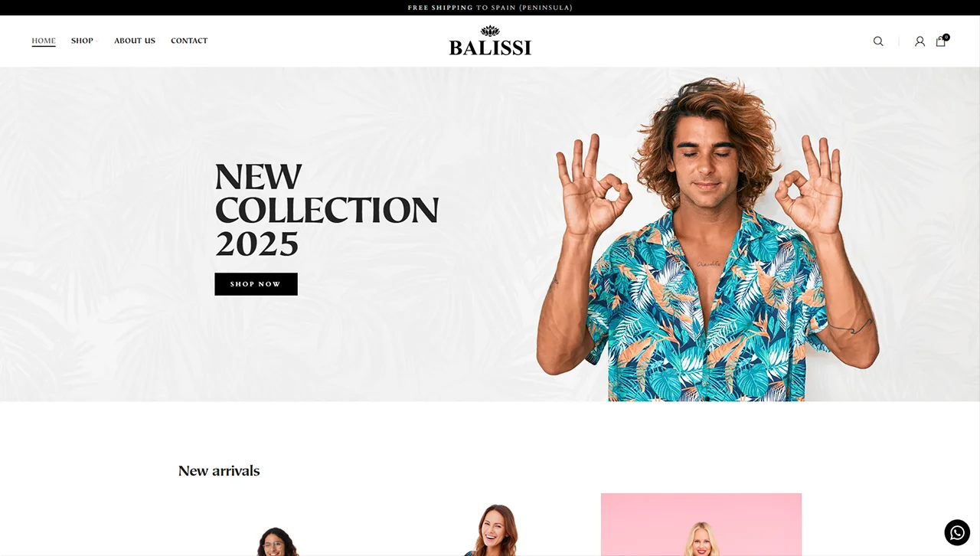Click the BALISSI wordmark logo
This screenshot has height=556, width=980.
pos(490,48)
